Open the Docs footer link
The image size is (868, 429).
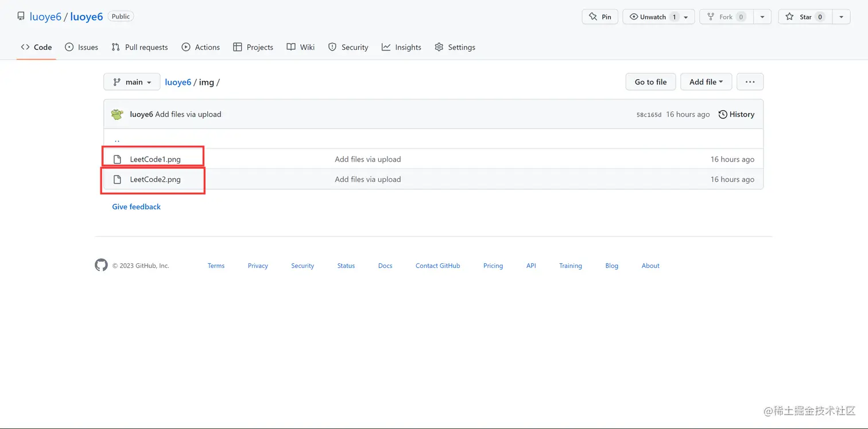385,266
